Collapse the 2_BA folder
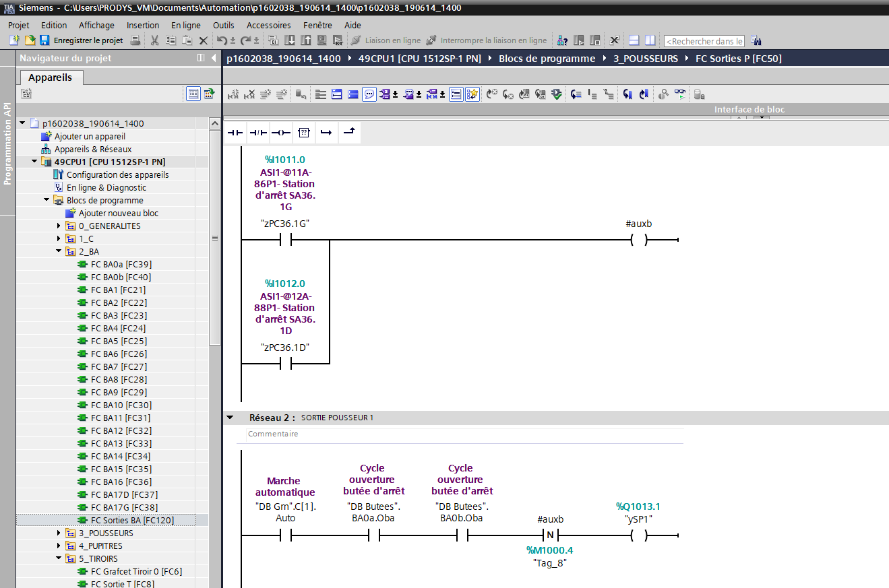 [x=59, y=251]
